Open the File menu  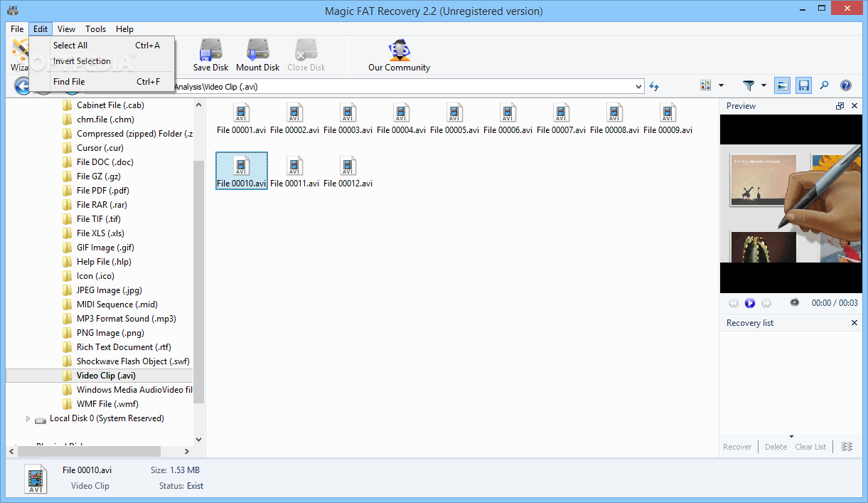click(x=17, y=29)
